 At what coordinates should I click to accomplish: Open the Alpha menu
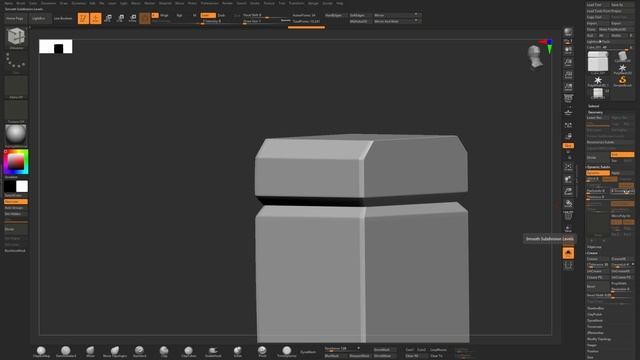tap(9, 3)
